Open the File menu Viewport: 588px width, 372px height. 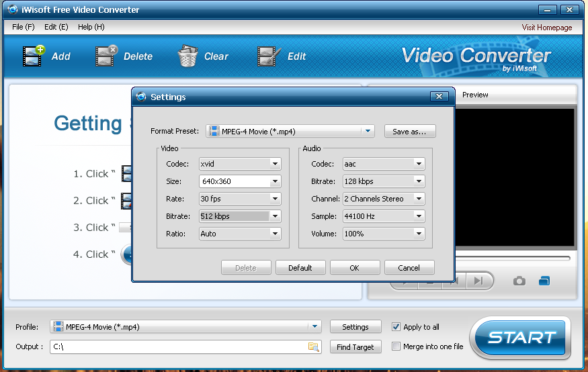pyautogui.click(x=24, y=27)
